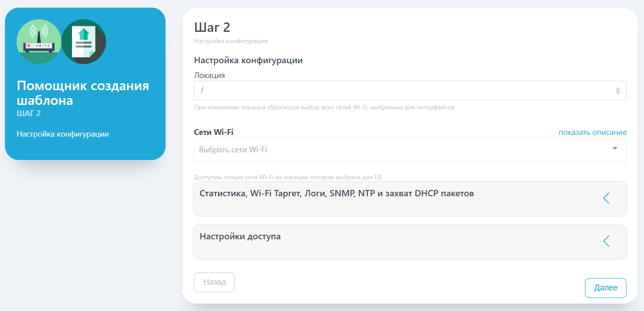Click the chevron on Настройки доступа
This screenshot has width=644, height=311.
click(x=606, y=241)
